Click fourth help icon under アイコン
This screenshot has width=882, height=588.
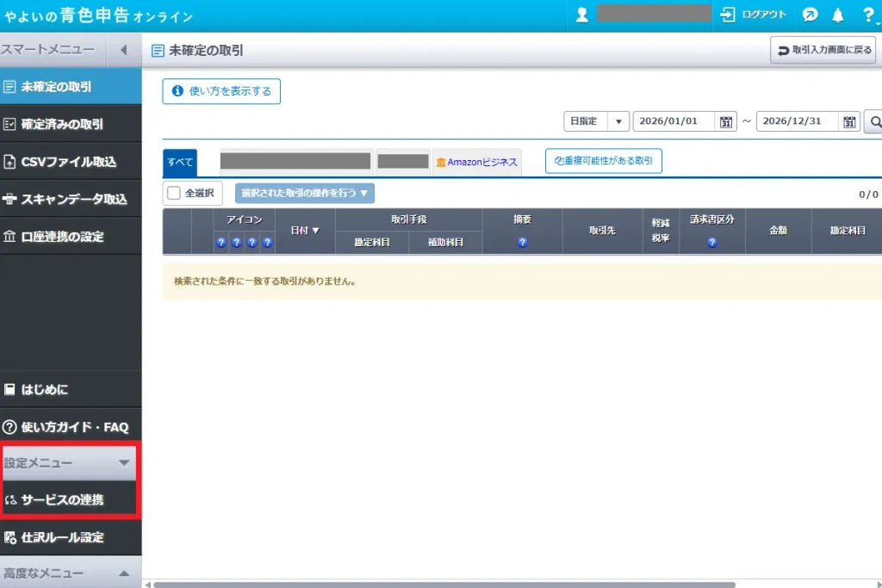point(267,242)
